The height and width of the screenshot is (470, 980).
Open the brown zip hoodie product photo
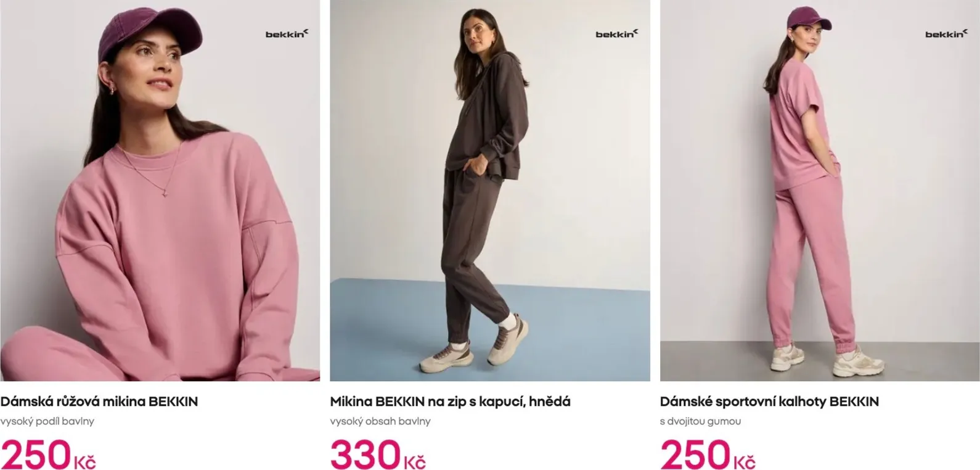(490, 191)
